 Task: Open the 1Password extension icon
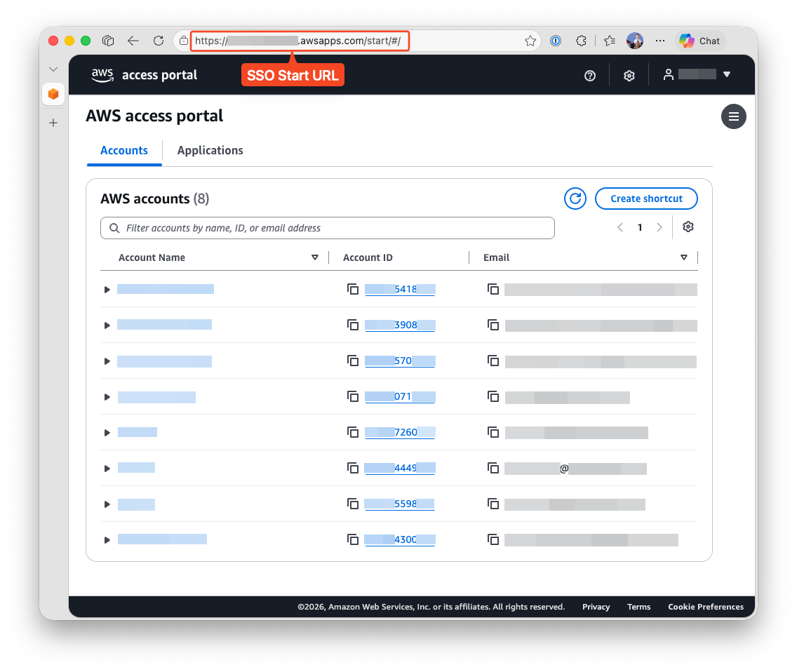(556, 41)
